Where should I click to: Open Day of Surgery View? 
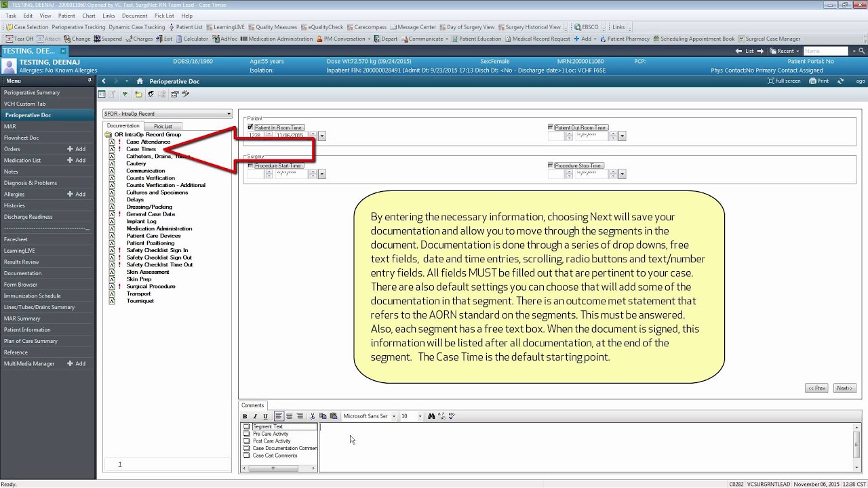(x=467, y=27)
